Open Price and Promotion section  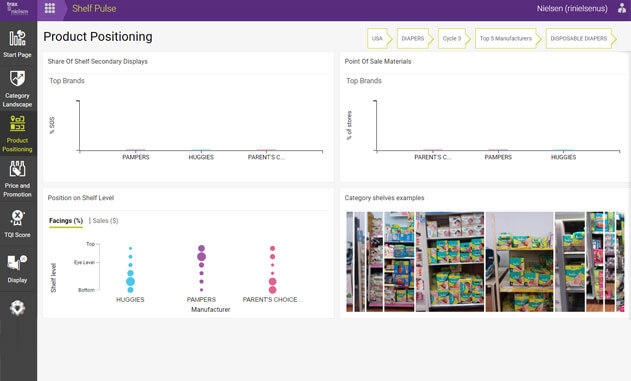[17, 179]
